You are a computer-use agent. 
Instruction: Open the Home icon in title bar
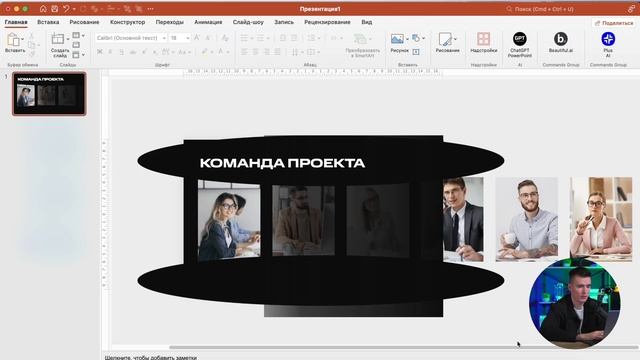[x=43, y=9]
